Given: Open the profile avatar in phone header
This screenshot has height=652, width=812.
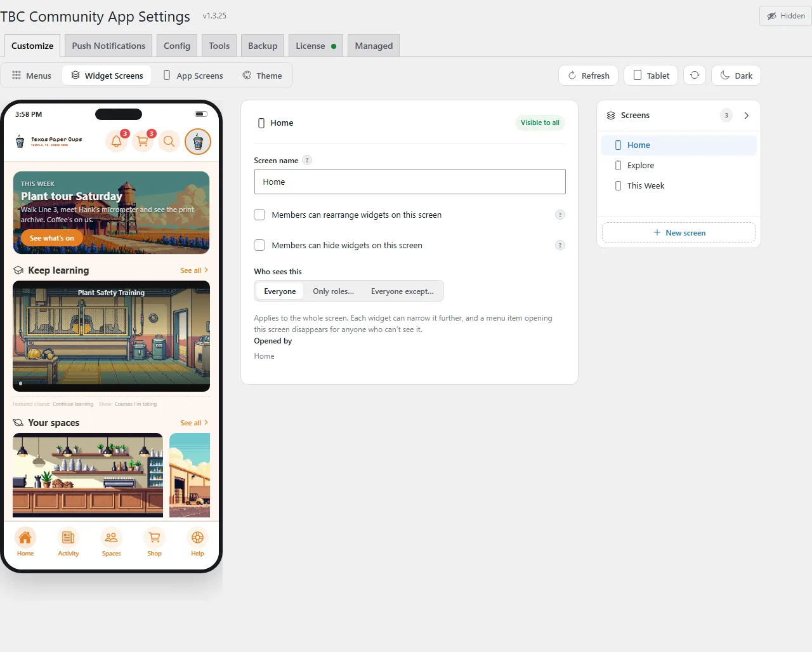Looking at the screenshot, I should 198,142.
